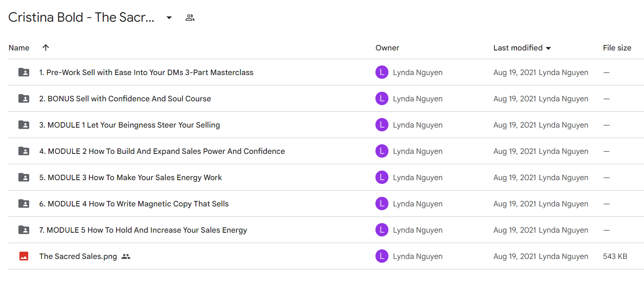This screenshot has width=644, height=294.
Task: Click owner name Lynda Nguyen in MODULE 4 row
Action: coord(418,204)
